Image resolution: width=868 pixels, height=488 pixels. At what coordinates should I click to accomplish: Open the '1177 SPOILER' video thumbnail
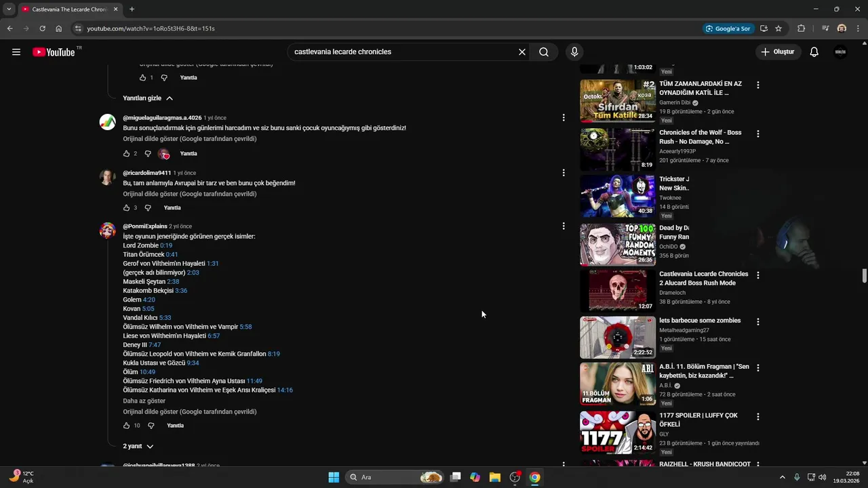point(618,432)
